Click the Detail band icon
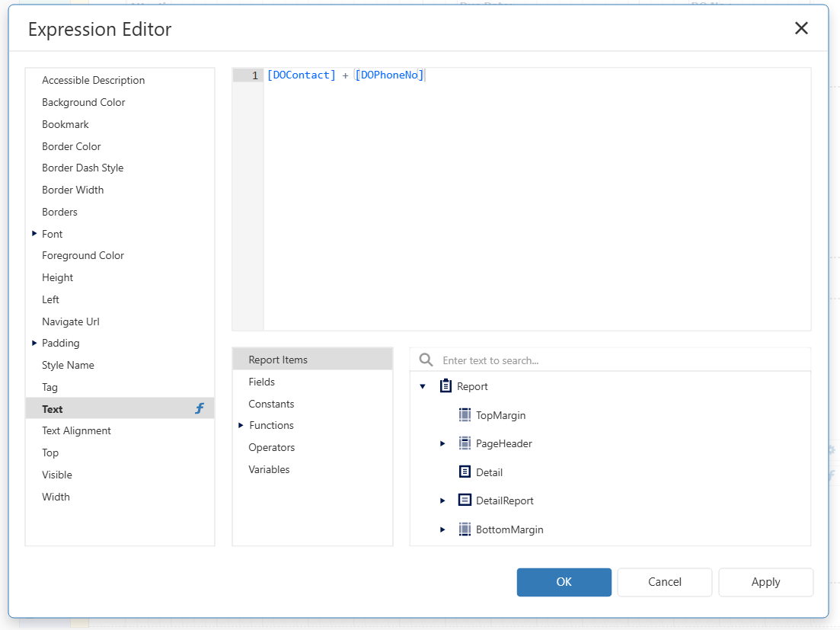This screenshot has height=630, width=840. coord(465,472)
